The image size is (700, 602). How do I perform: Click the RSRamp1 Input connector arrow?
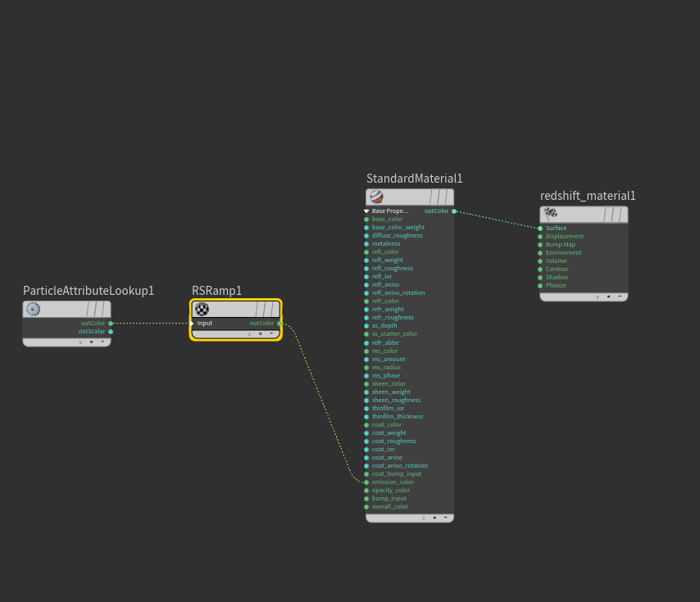coord(192,324)
